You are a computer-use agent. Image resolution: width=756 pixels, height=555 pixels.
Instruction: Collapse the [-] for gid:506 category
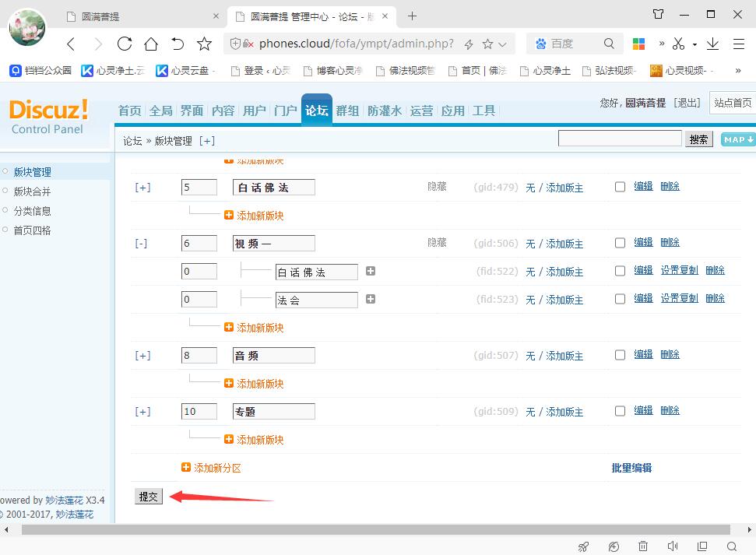click(141, 243)
